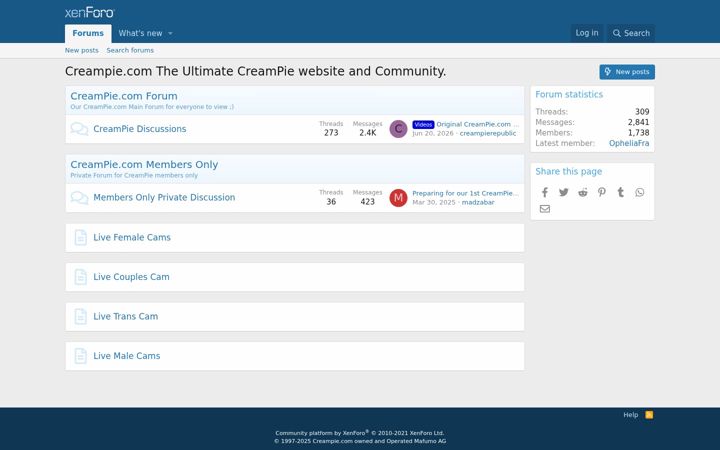The height and width of the screenshot is (450, 720).
Task: Open RSS feed icon in footer
Action: [649, 415]
